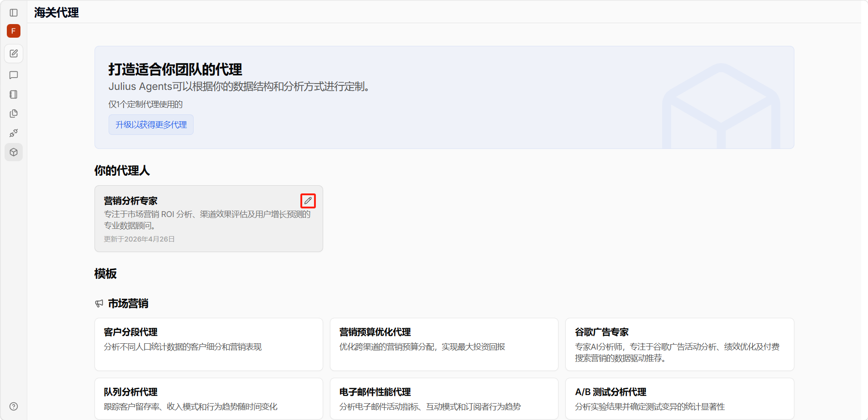Click the 你的代理人 section heading
Viewport: 868px width, 420px height.
(x=122, y=171)
